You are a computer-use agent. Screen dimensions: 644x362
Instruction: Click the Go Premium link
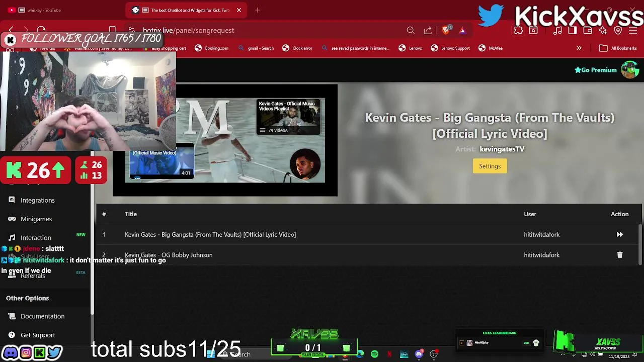[595, 70]
